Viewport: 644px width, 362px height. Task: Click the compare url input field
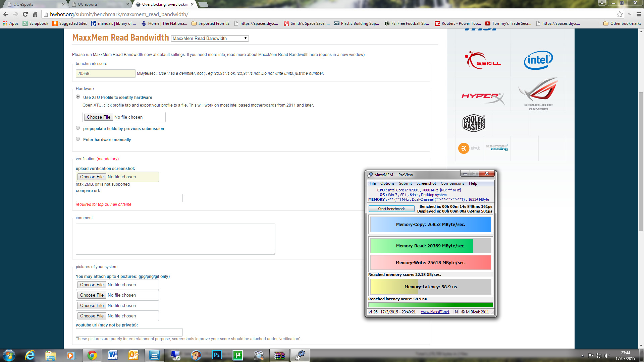pyautogui.click(x=129, y=198)
